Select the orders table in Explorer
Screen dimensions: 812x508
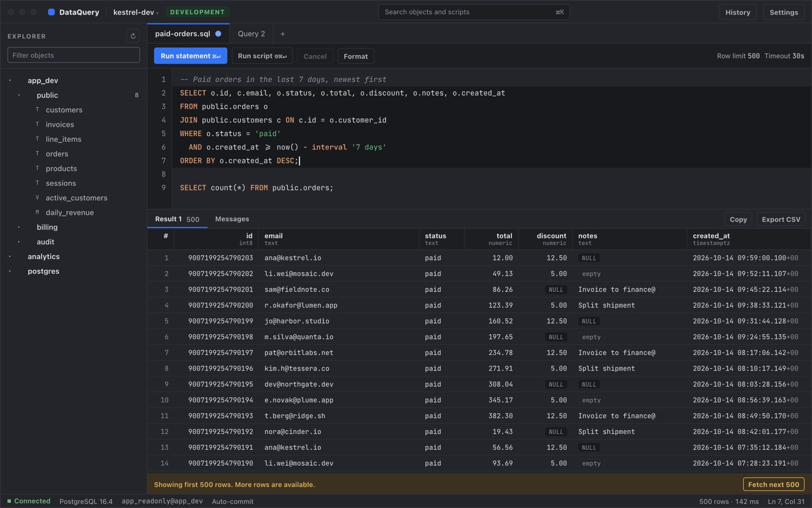tap(73, 154)
